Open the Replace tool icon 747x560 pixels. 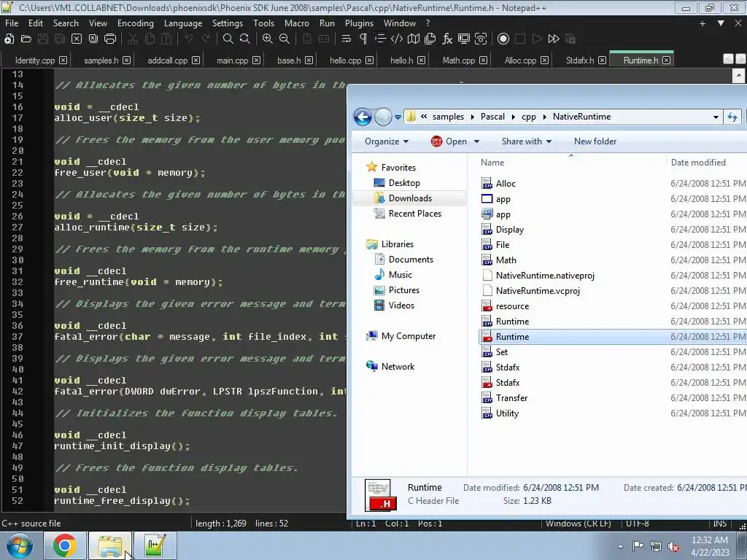tap(245, 39)
